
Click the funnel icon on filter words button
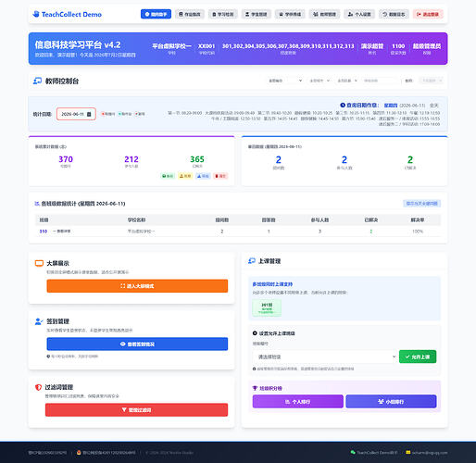point(124,410)
